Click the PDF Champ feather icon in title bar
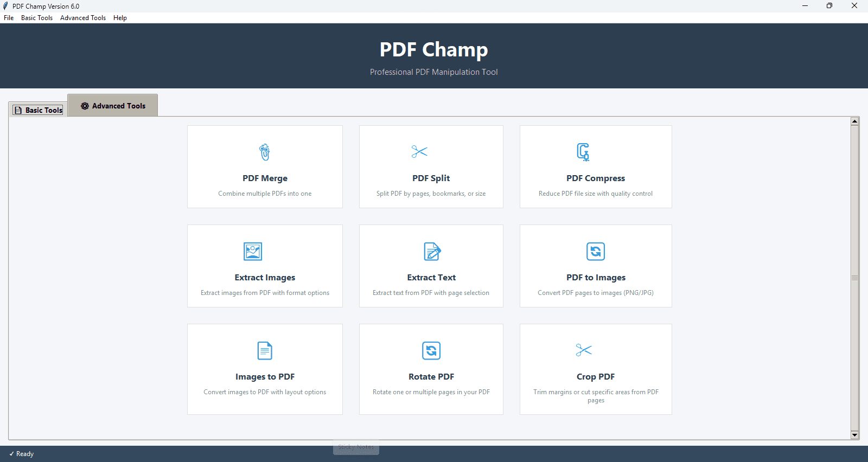This screenshot has height=462, width=868. coord(5,6)
